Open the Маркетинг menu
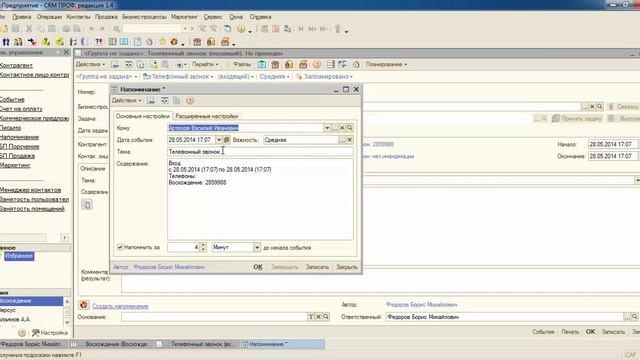Screen dimensions: 640x360 184,17
